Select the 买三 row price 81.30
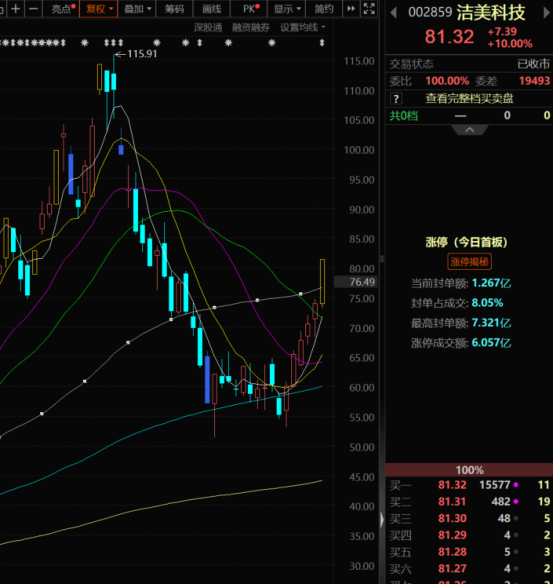 pos(452,519)
